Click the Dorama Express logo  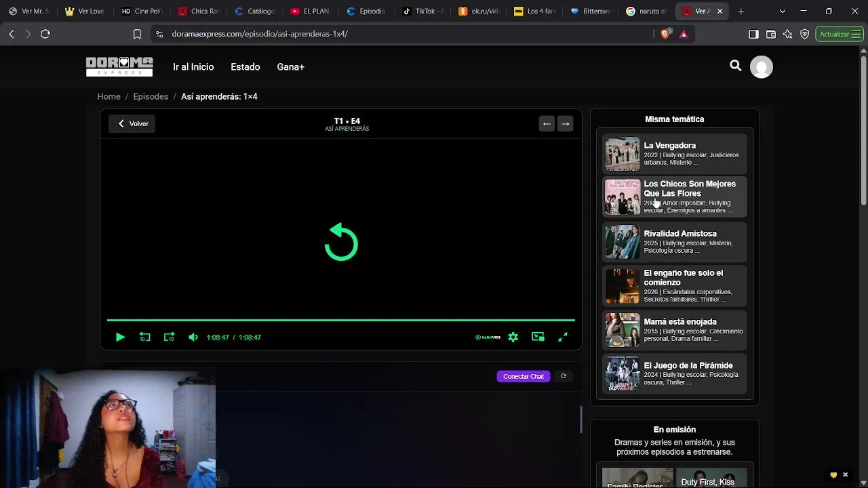119,66
